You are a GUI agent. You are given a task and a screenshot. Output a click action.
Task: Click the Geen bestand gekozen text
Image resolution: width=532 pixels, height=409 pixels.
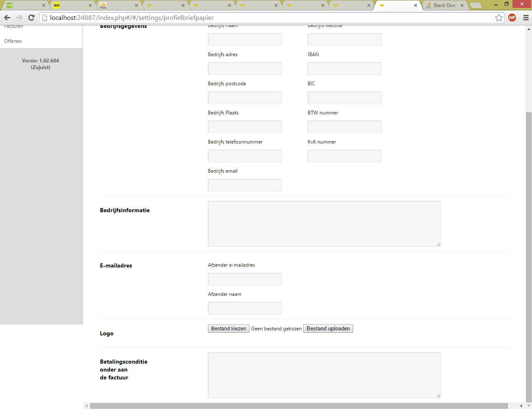click(x=277, y=329)
